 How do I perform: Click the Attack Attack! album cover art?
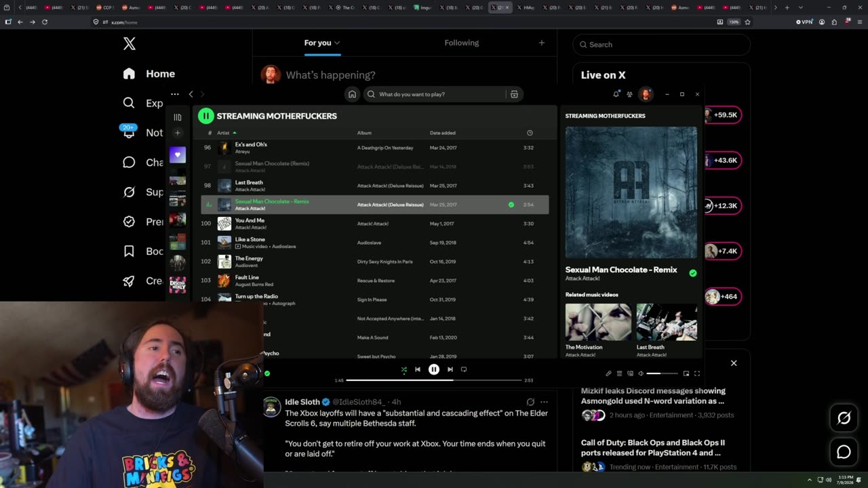point(631,192)
